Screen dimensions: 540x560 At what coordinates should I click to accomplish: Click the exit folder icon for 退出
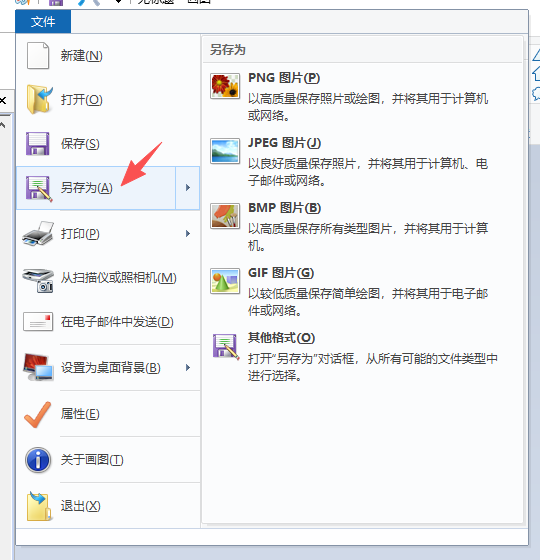pyautogui.click(x=39, y=506)
